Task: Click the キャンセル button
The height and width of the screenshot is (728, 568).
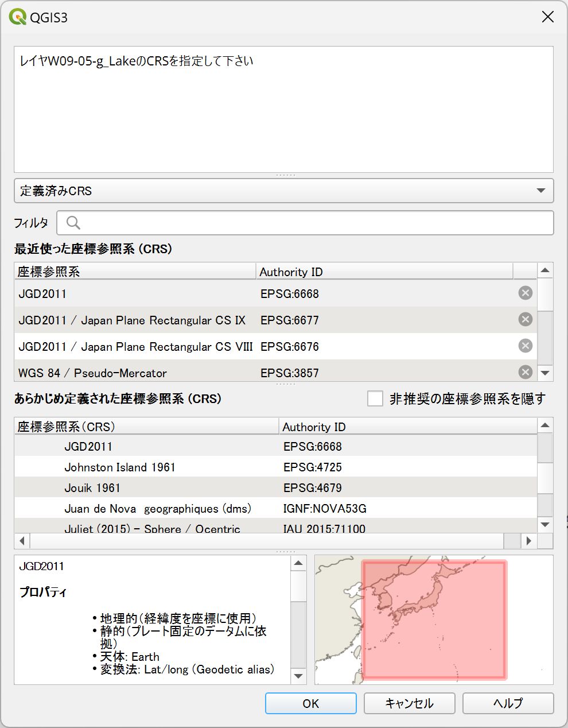Action: 409,703
